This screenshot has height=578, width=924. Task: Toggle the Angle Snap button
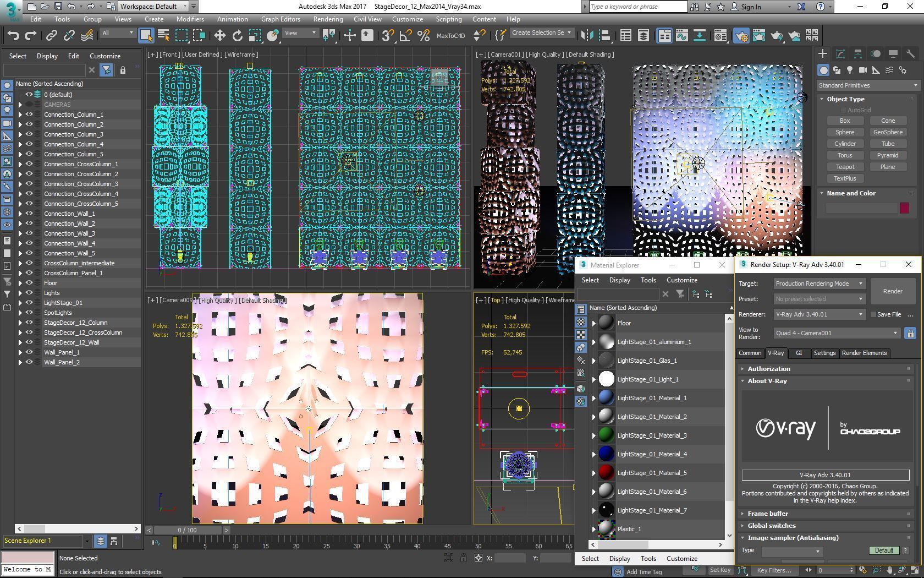click(405, 36)
